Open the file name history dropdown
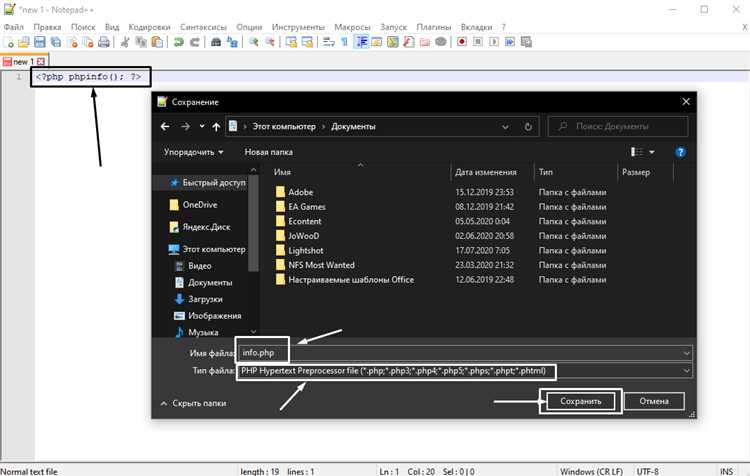The height and width of the screenshot is (476, 750). pyautogui.click(x=686, y=353)
